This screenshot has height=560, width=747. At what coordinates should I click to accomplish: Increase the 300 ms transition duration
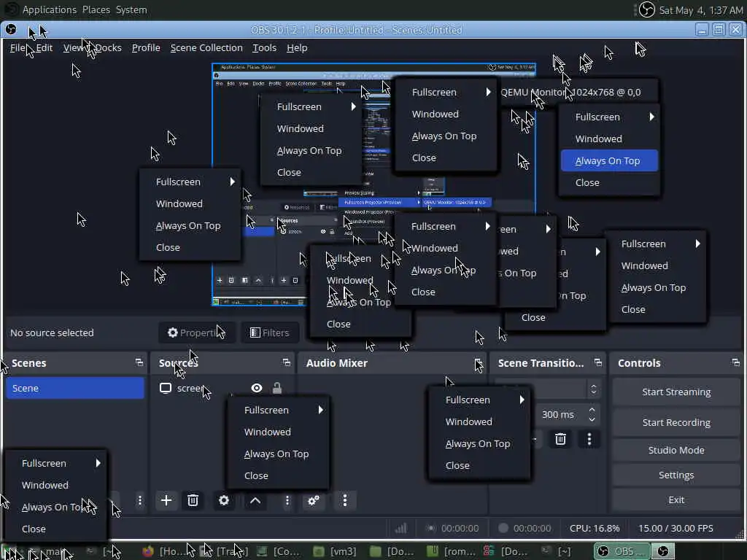[592, 410]
